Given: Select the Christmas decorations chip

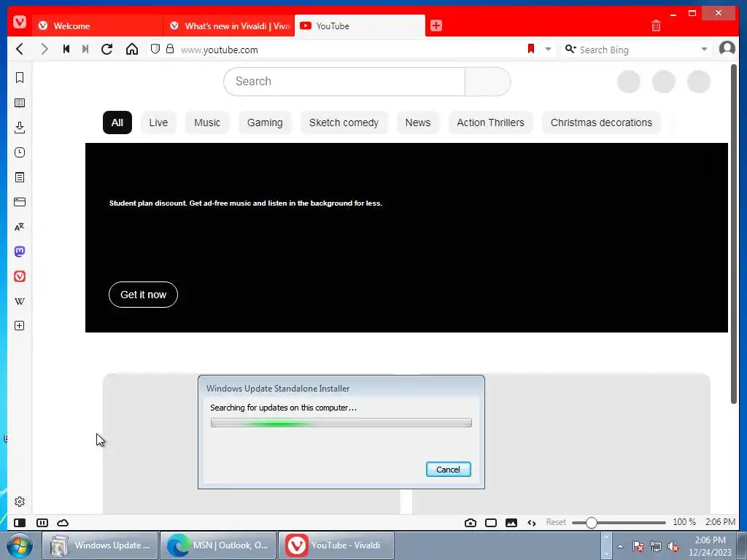Looking at the screenshot, I should tap(601, 122).
